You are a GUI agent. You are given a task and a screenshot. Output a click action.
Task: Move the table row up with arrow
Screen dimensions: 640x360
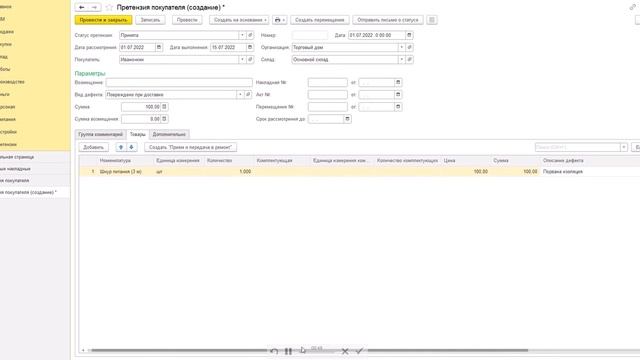(121, 147)
